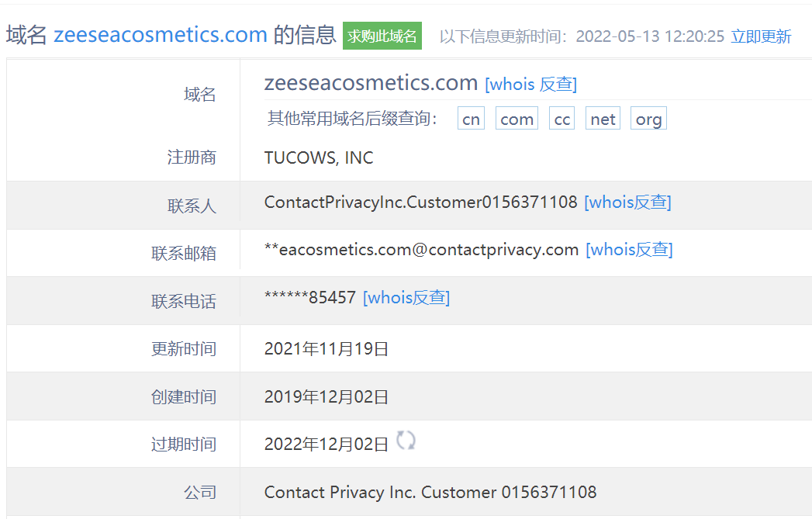Click whois反查 beside the contact phone
Image resolution: width=812 pixels, height=519 pixels.
pos(406,298)
